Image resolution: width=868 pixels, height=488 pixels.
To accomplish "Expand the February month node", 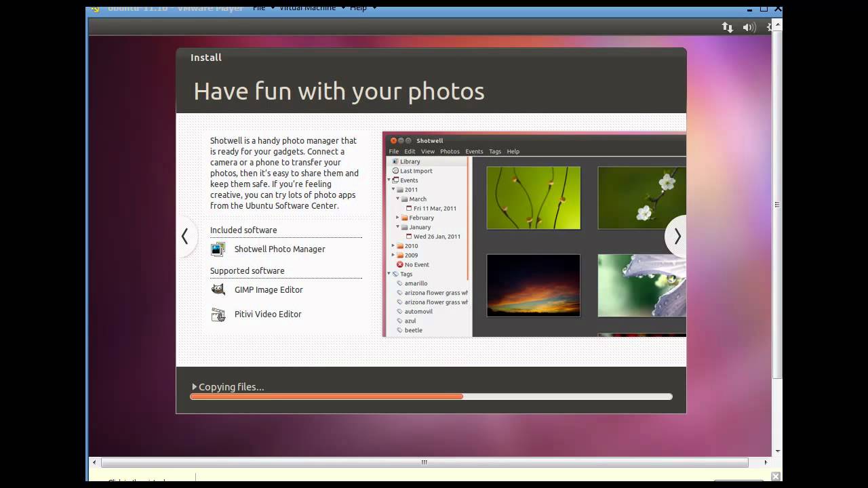I will tap(398, 218).
